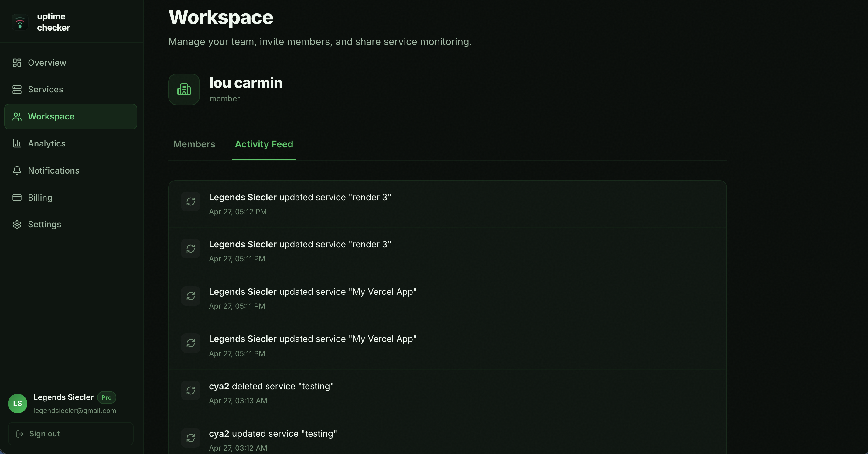The width and height of the screenshot is (868, 454).
Task: Switch to the Members tab
Action: tap(194, 144)
